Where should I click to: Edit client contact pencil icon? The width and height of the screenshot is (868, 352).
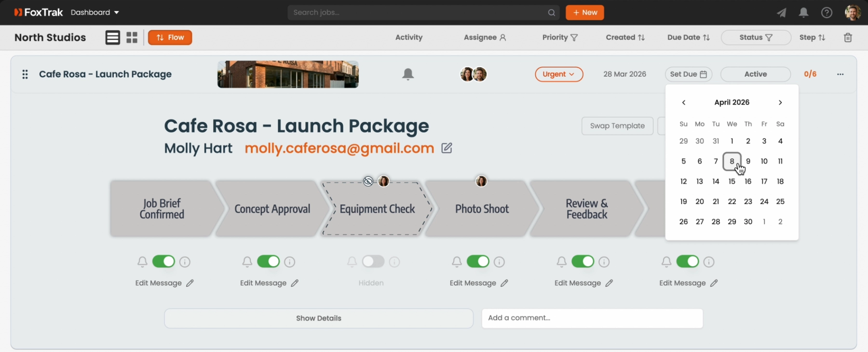click(x=447, y=148)
